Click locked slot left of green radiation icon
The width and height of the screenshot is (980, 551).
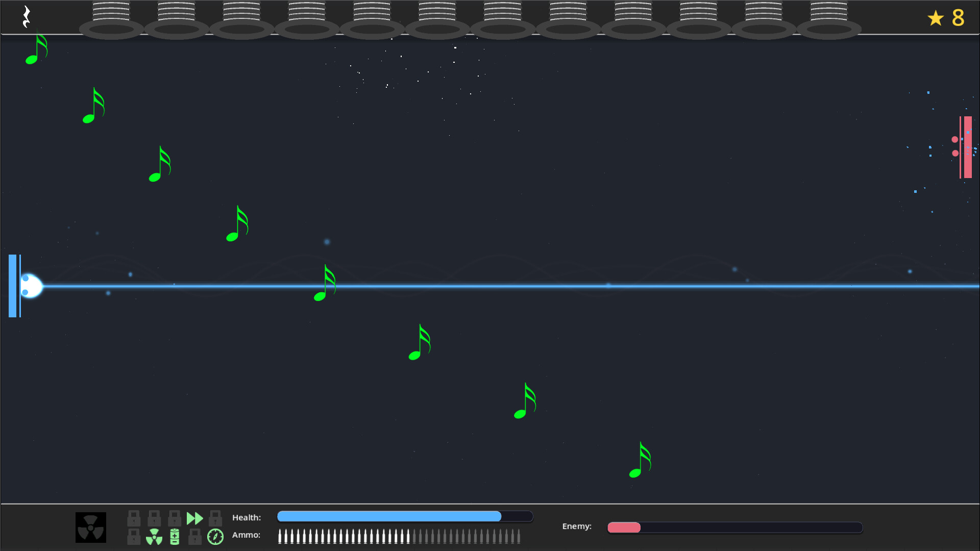[134, 537]
